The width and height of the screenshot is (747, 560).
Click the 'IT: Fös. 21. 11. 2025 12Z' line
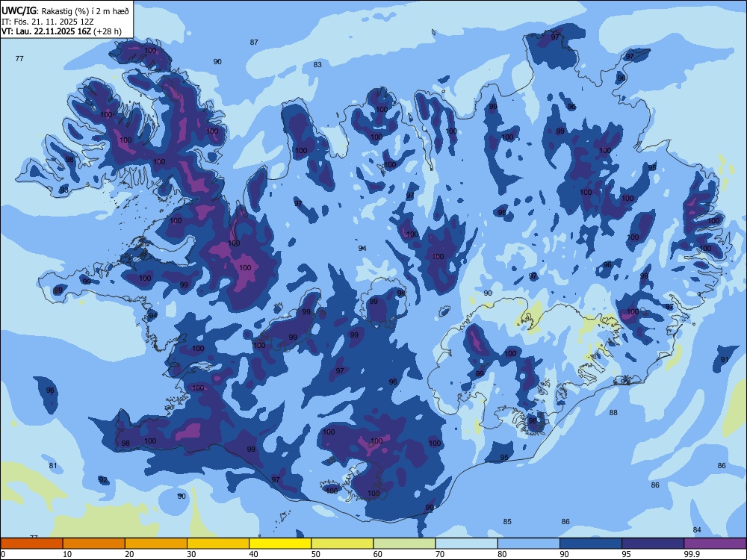(47, 22)
